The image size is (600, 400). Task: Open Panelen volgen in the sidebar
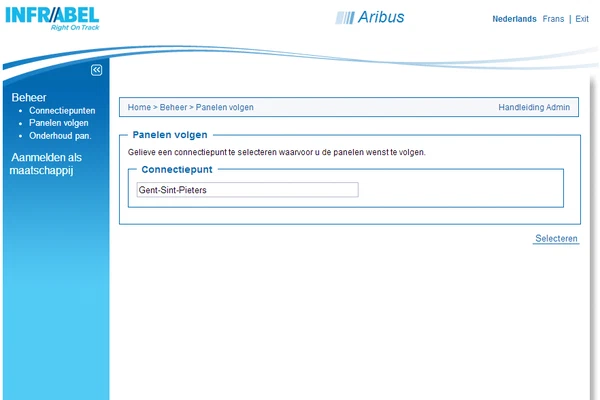coord(59,123)
